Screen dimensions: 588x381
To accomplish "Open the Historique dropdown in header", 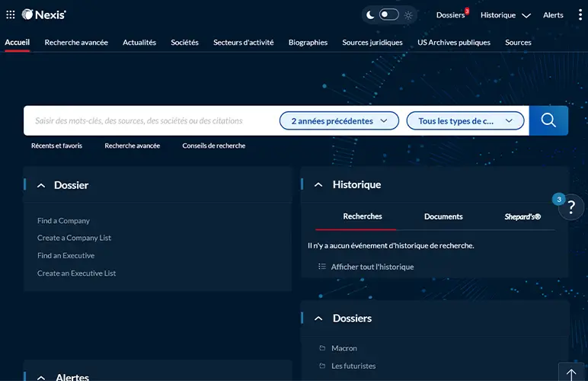I will 506,15.
